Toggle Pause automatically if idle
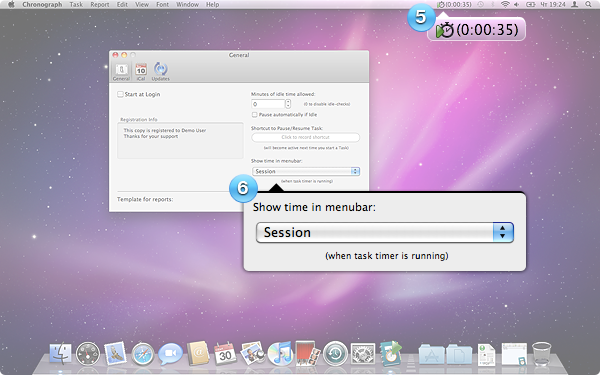This screenshot has height=375, width=600. (x=254, y=115)
